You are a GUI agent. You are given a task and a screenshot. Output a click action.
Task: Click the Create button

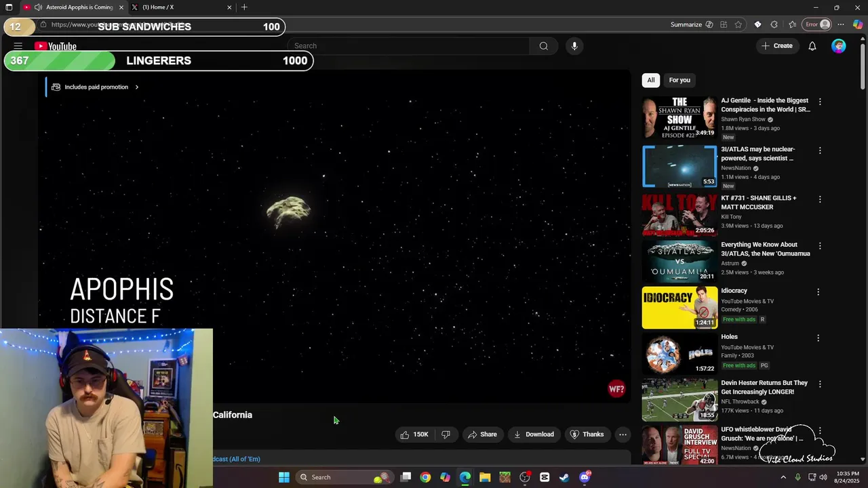click(x=776, y=46)
